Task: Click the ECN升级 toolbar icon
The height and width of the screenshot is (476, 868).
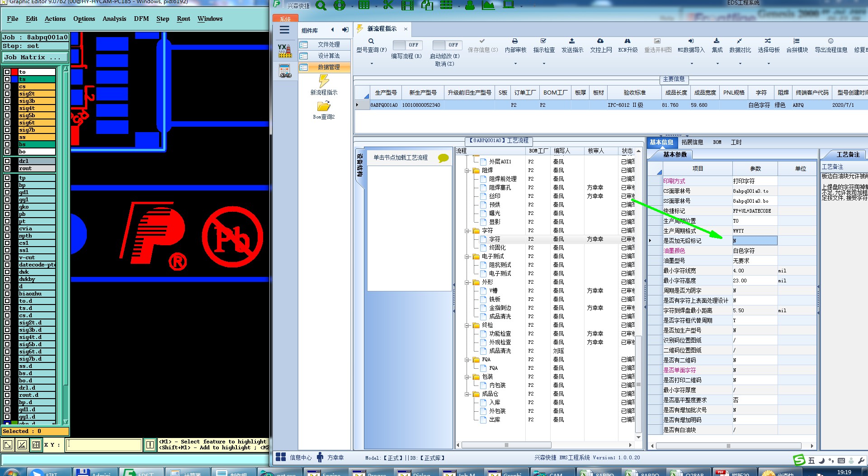Action: point(627,41)
